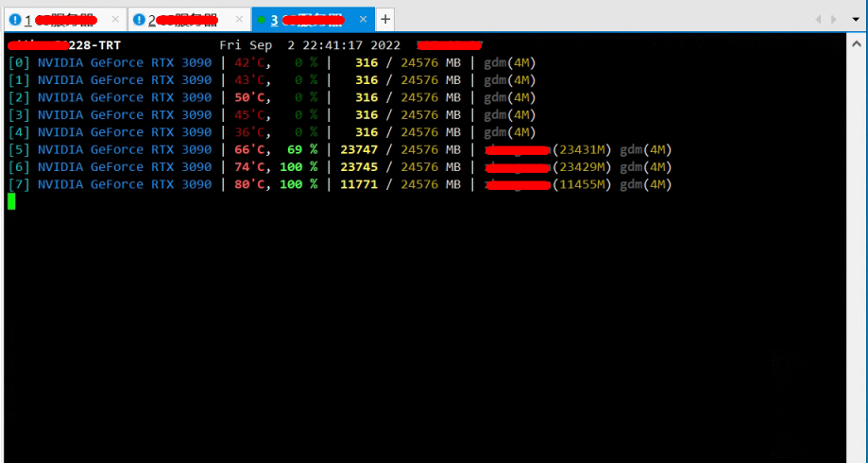Click the used memory value 23747

click(359, 149)
